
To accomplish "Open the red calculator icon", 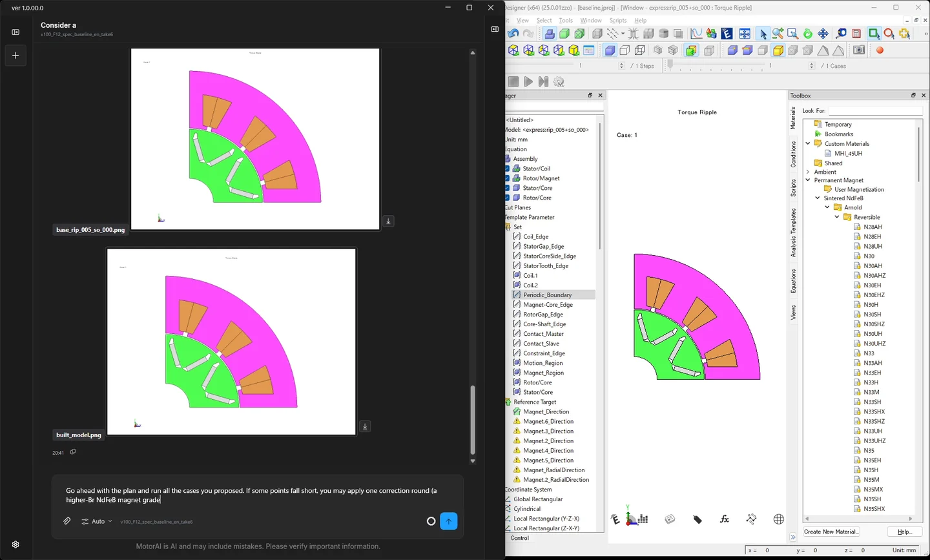I will pyautogui.click(x=856, y=34).
